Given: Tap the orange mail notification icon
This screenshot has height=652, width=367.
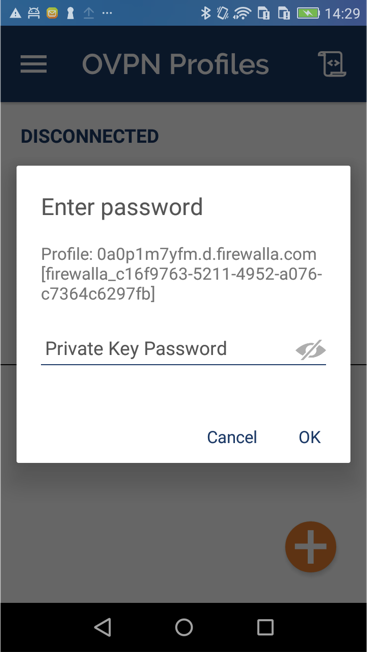Looking at the screenshot, I should pyautogui.click(x=52, y=13).
